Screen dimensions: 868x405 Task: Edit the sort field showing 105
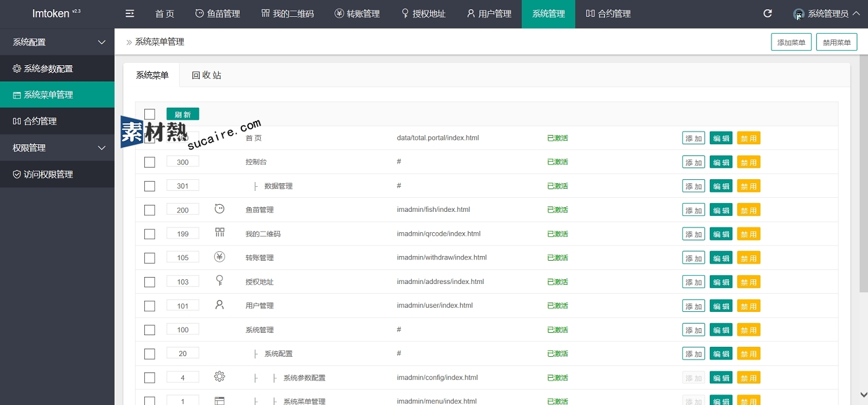point(183,257)
